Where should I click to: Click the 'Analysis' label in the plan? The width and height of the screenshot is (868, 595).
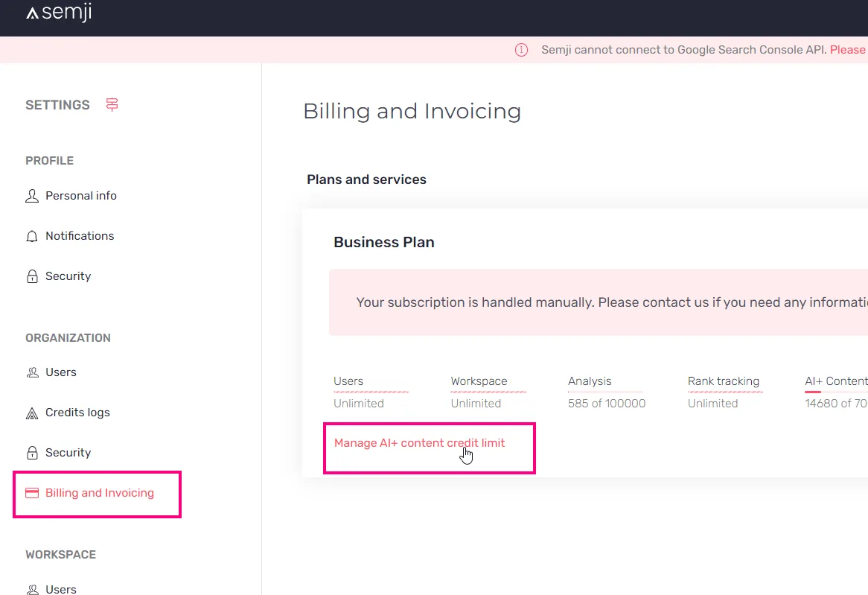590,381
